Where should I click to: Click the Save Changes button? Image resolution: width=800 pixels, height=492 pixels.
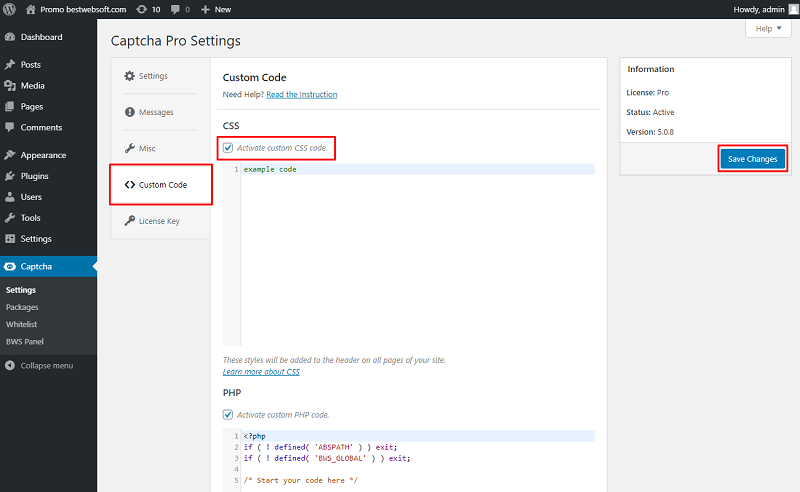click(x=753, y=159)
